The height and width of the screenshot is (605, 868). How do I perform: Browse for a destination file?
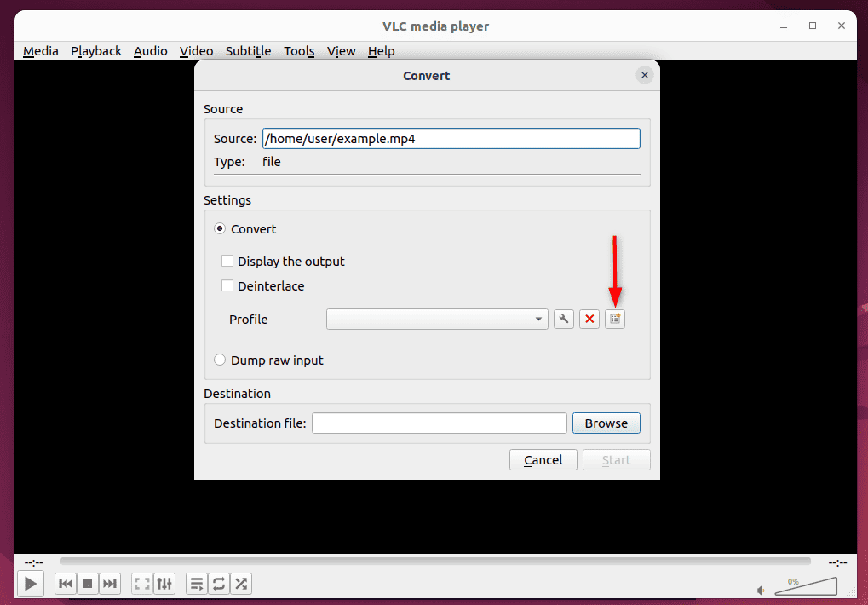(606, 423)
